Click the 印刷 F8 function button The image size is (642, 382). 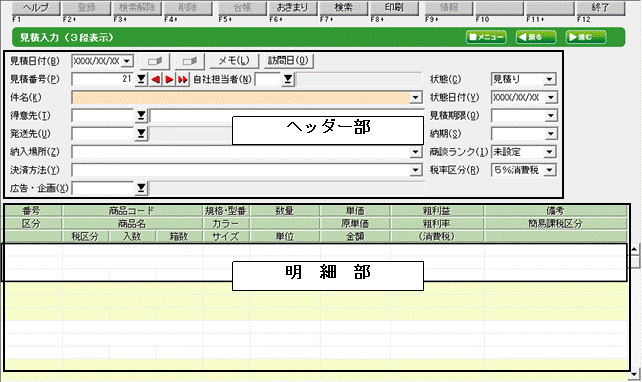pyautogui.click(x=394, y=8)
